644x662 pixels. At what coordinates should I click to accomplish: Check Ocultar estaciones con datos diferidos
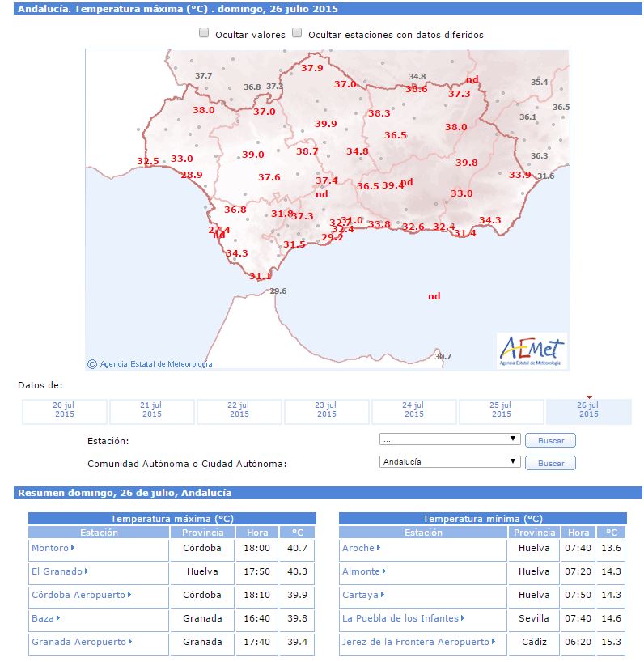point(297,34)
